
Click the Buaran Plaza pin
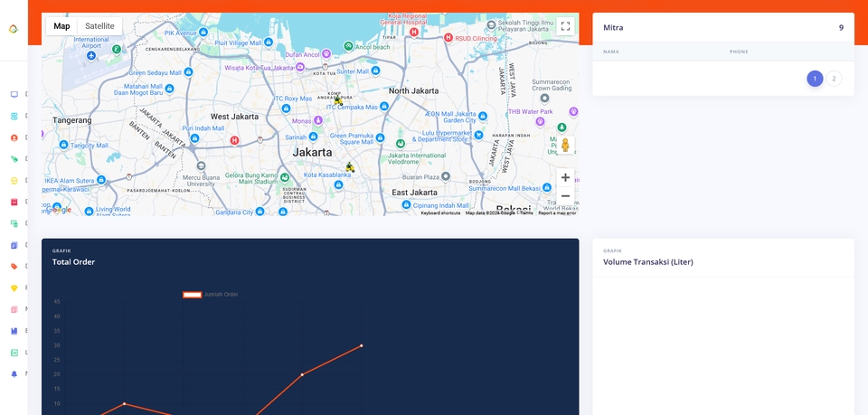tap(446, 176)
